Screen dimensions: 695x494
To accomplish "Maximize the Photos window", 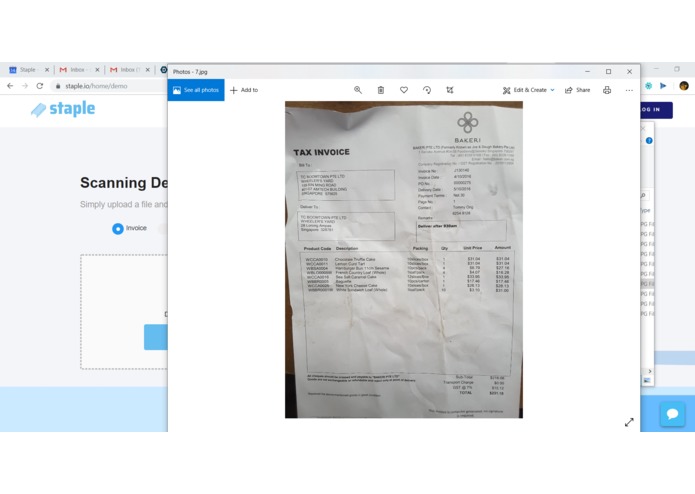I will tap(609, 71).
